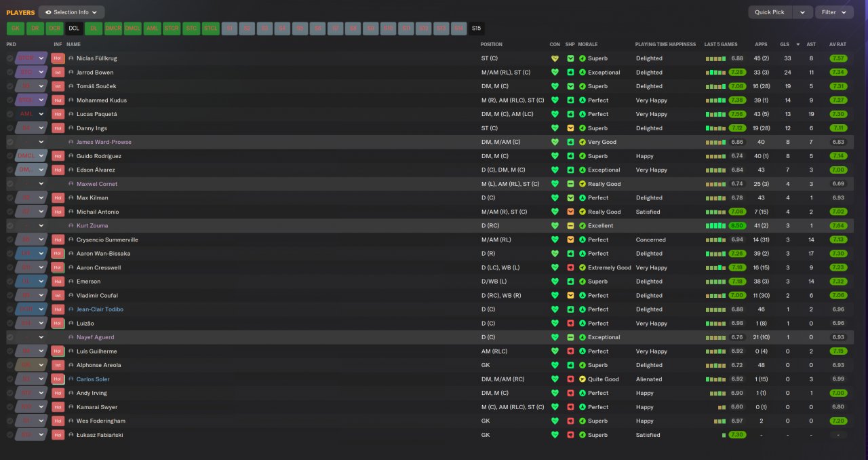
Task: Click Edson Álvarez's condition heart icon
Action: pos(555,170)
